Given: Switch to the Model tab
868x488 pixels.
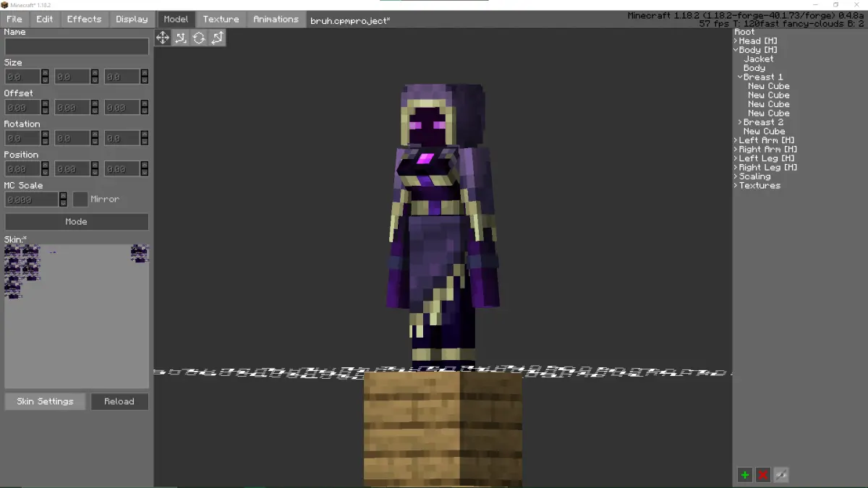Looking at the screenshot, I should [176, 19].
